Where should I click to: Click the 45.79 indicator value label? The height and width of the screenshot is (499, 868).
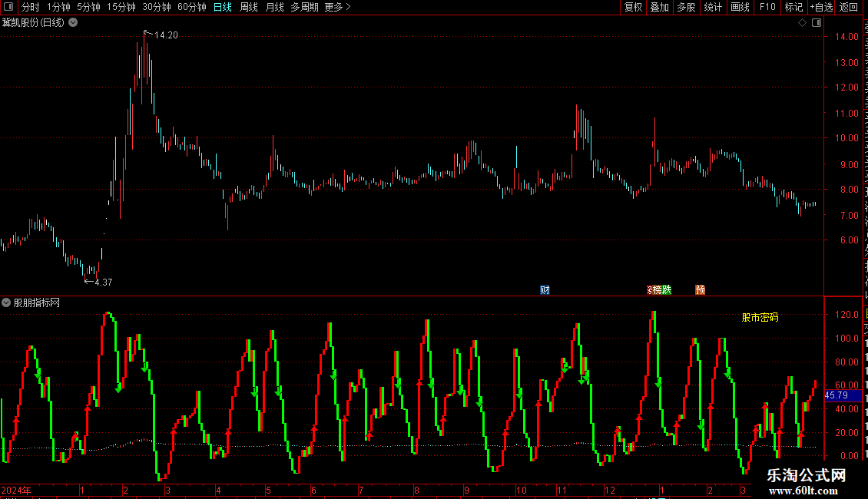(x=837, y=395)
